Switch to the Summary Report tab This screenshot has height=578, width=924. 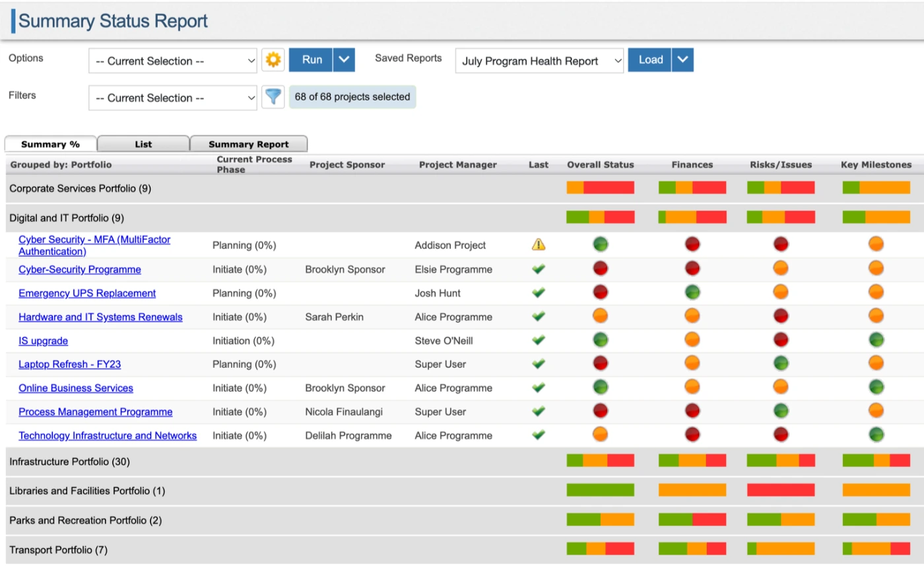[x=249, y=144]
